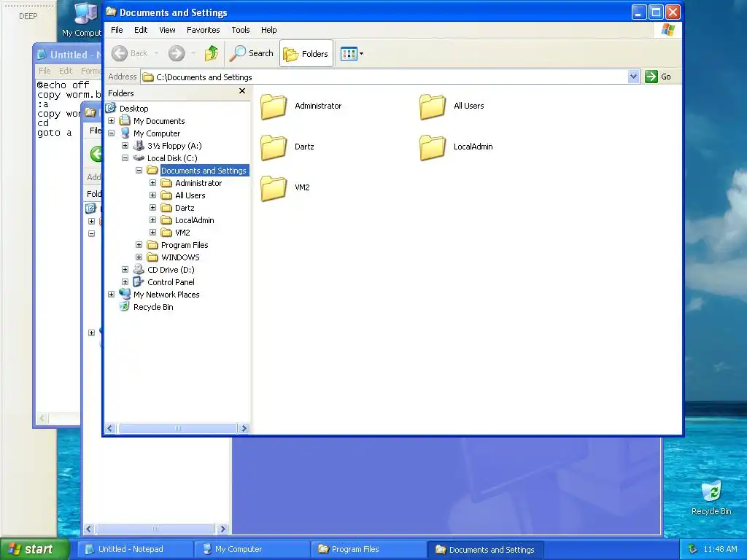The image size is (747, 560).
Task: Click the Forward arrow button
Action: point(177,53)
